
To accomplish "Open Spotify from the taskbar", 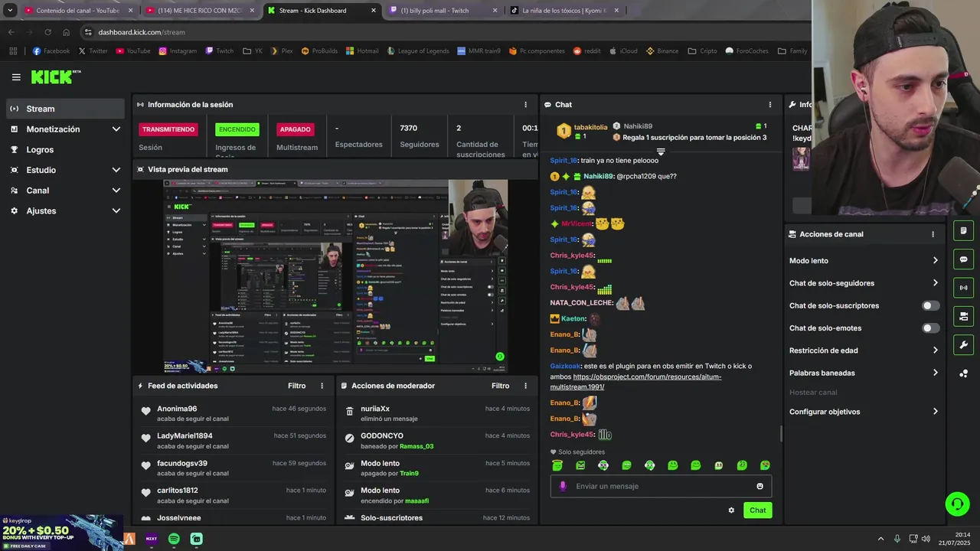I will [x=174, y=539].
